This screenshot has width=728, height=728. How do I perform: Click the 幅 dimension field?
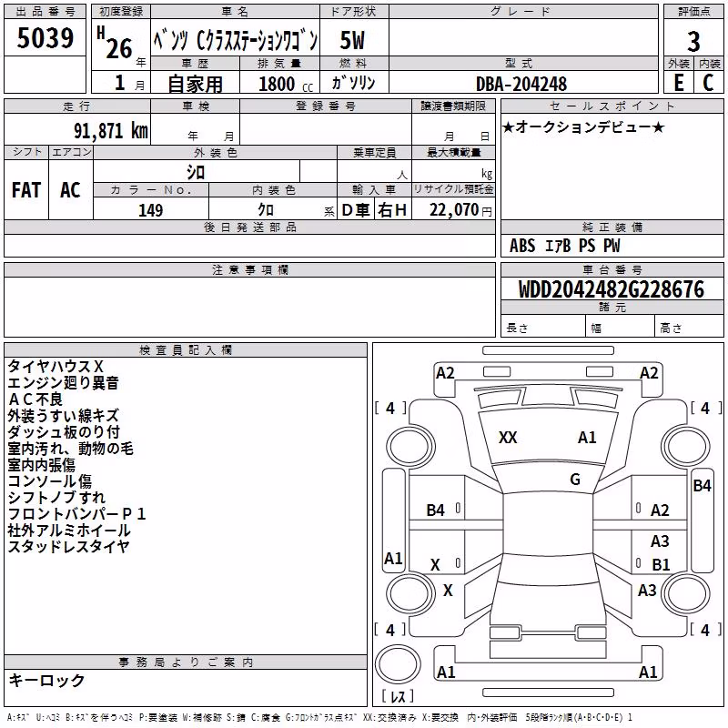click(620, 328)
